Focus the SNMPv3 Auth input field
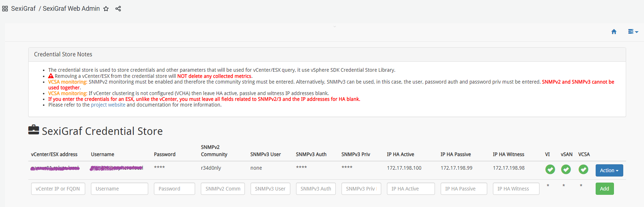The height and width of the screenshot is (207, 644). (316, 189)
